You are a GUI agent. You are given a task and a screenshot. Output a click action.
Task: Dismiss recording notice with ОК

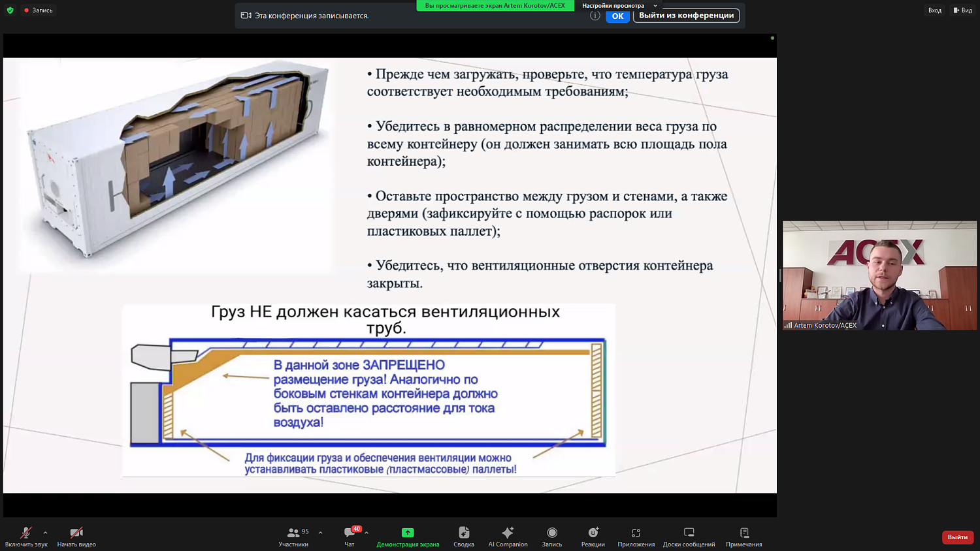point(617,16)
